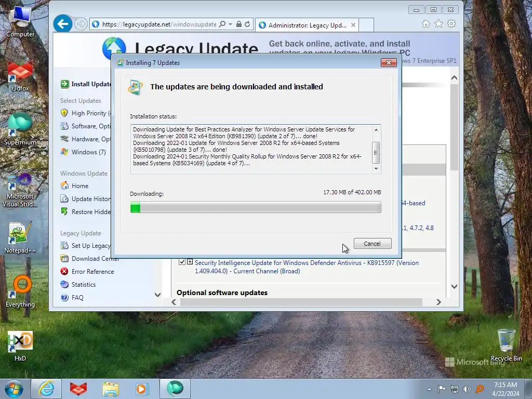This screenshot has height=399, width=532.
Task: Open network tray icon
Action: click(x=454, y=389)
